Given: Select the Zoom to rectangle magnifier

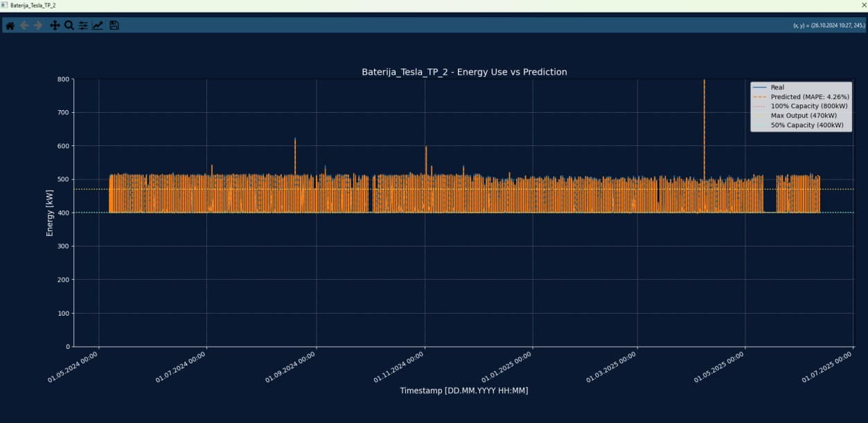Looking at the screenshot, I should point(69,26).
